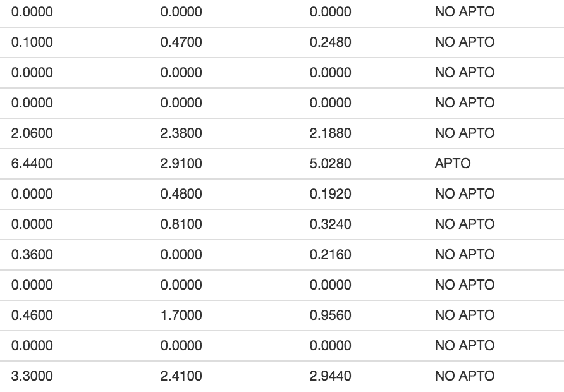Select the 2.9100 table cell
This screenshot has height=392, width=564.
(181, 164)
